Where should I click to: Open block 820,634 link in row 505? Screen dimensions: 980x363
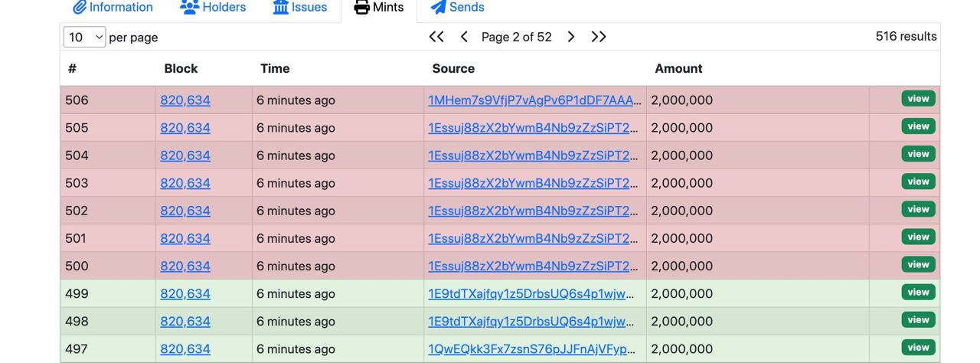[x=185, y=128]
